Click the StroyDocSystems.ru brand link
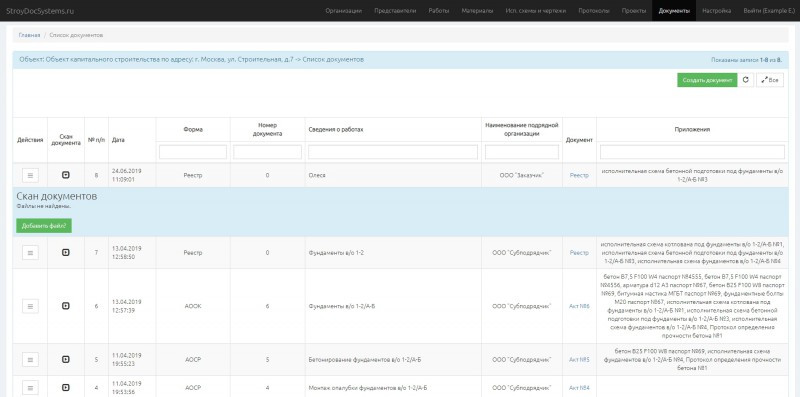 40,11
